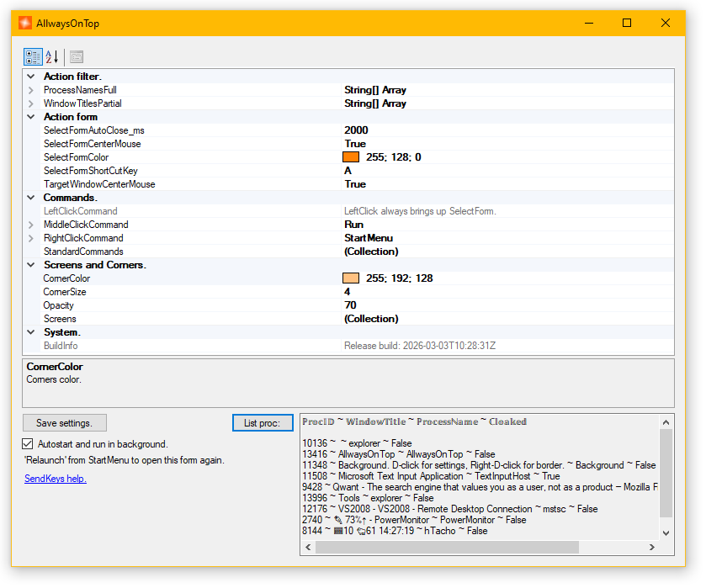Click the scroll left arrow in process list
706x588 pixels.
309,548
